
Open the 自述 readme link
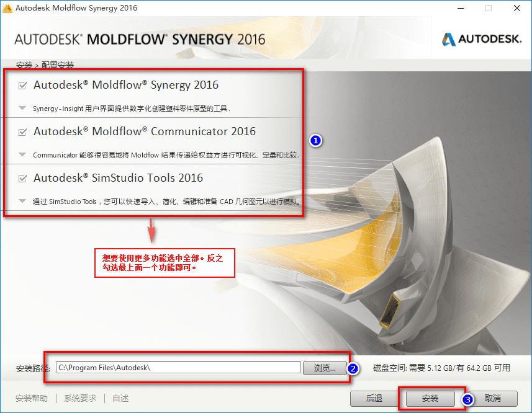pos(120,398)
